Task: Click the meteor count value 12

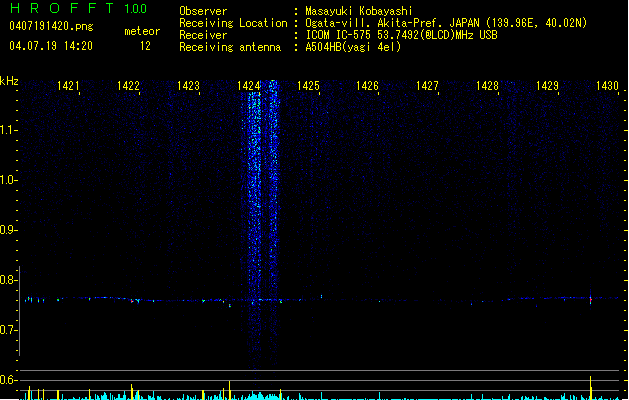Action: pos(145,46)
